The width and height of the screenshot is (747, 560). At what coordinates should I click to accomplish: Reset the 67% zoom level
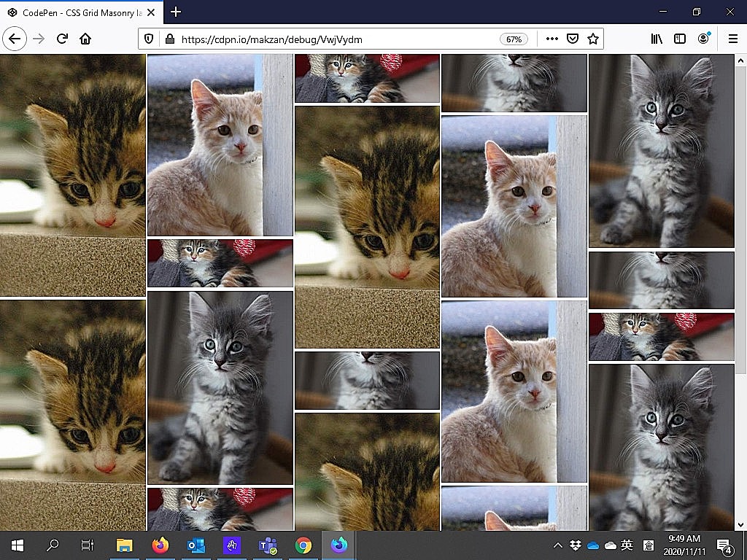pos(514,39)
